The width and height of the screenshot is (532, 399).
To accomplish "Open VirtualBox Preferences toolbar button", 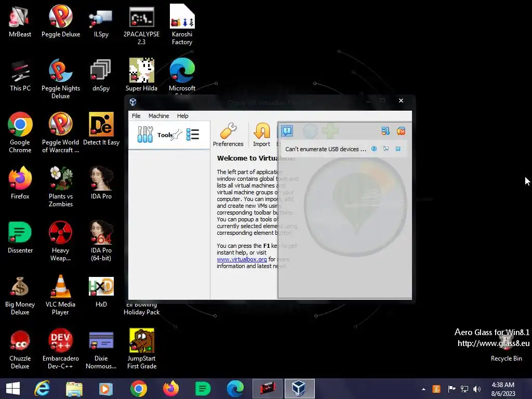I will (228, 135).
